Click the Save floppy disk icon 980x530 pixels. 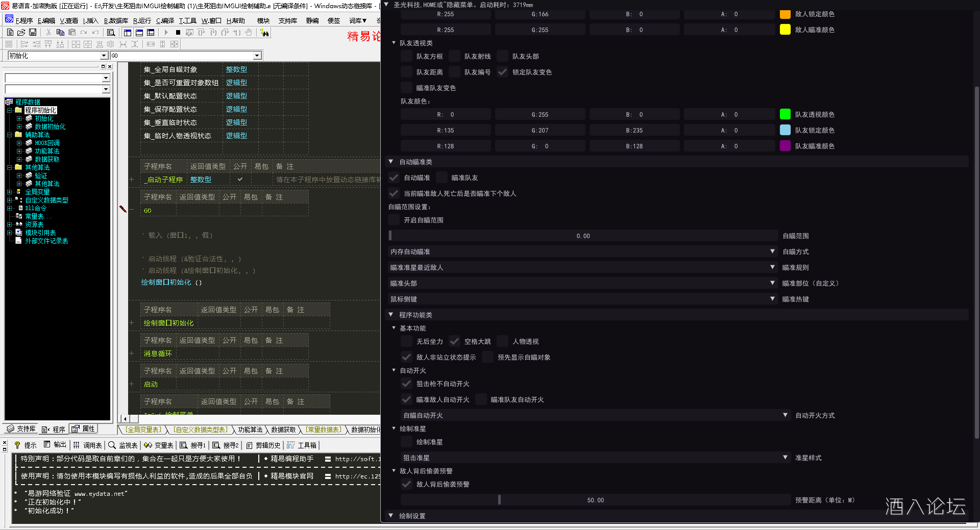point(33,33)
